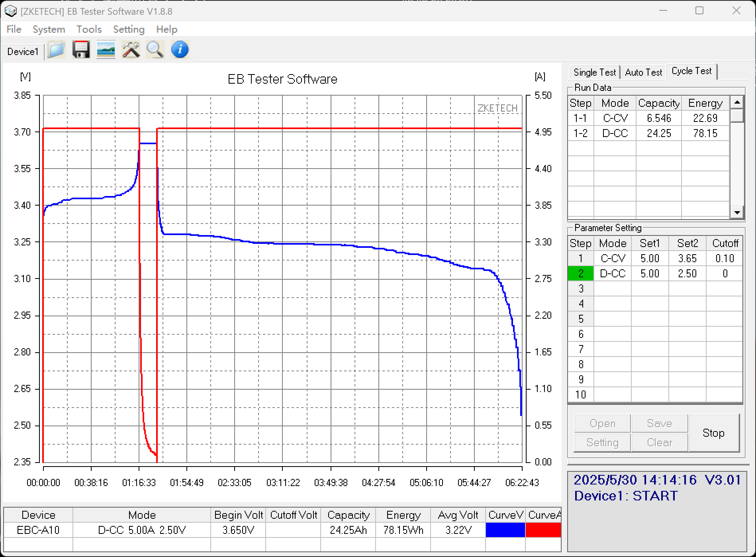The height and width of the screenshot is (557, 756).
Task: Click capacity value 24.25Ah
Action: [x=348, y=530]
